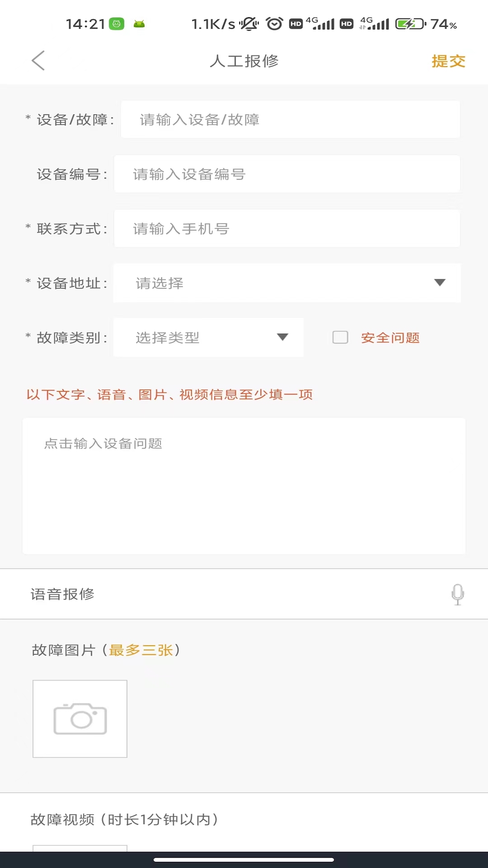This screenshot has height=868, width=488.
Task: Tap the alarm clock status icon
Action: tap(274, 24)
